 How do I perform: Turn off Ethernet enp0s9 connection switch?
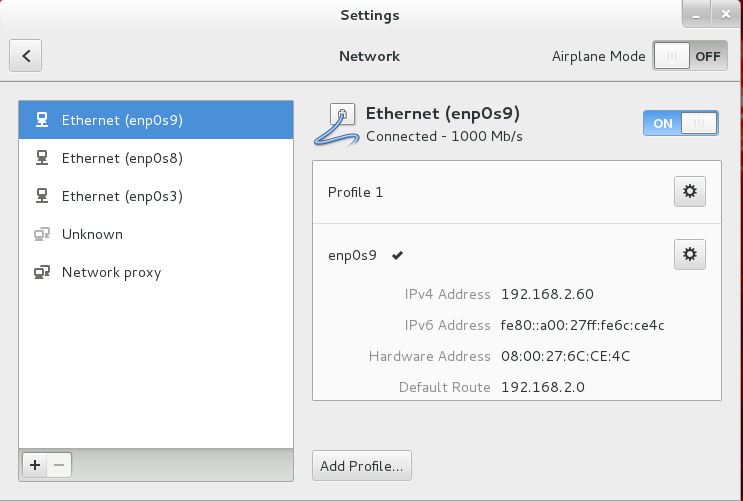[680, 123]
